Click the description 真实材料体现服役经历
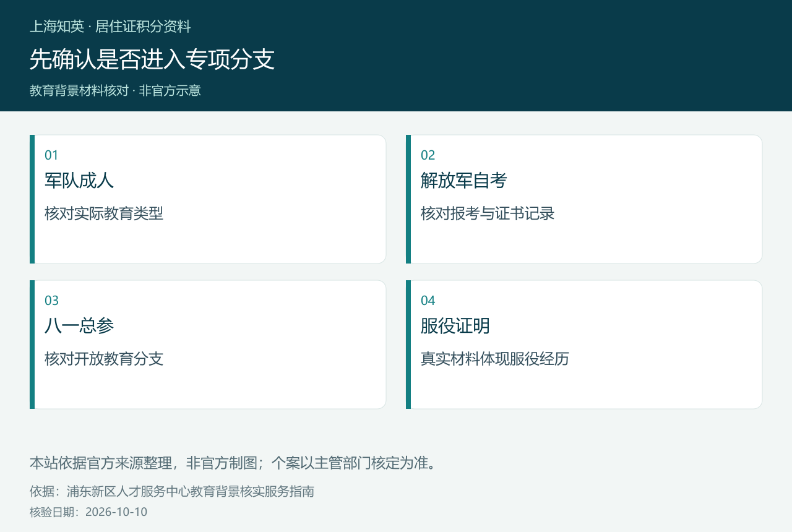The image size is (792, 532). click(495, 359)
